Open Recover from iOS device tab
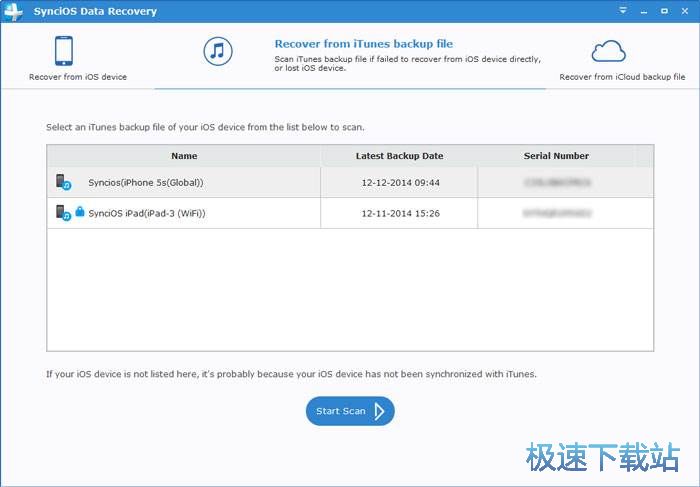Viewport: 700px width, 487px height. click(x=78, y=58)
